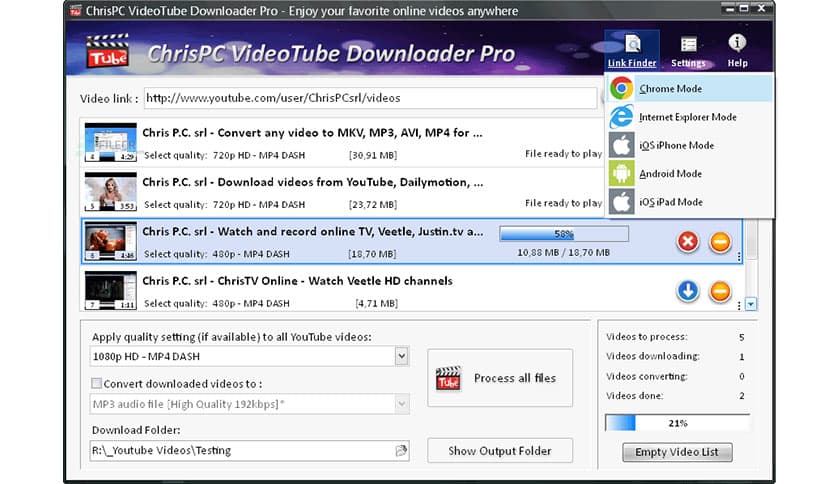Open options dots for Watch and record row

739,256
